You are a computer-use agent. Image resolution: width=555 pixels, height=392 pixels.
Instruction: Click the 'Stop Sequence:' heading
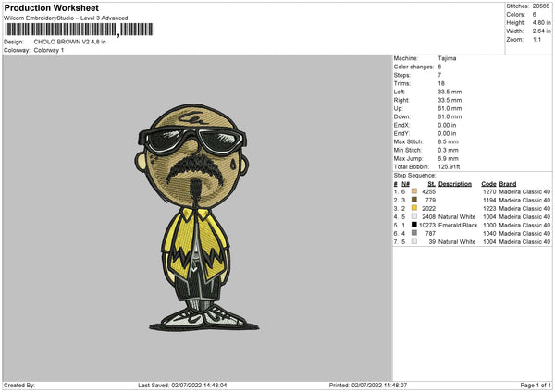tap(414, 176)
